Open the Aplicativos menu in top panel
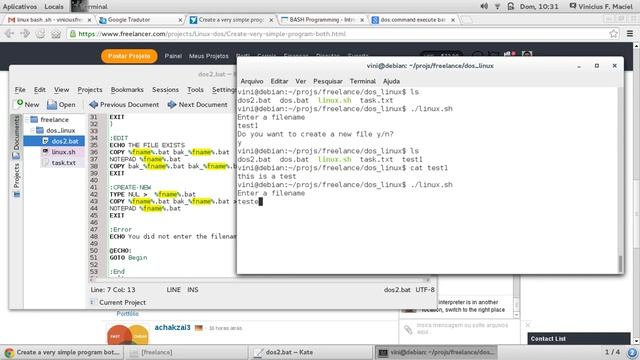Screen dimensions: 640x360 [20, 7]
